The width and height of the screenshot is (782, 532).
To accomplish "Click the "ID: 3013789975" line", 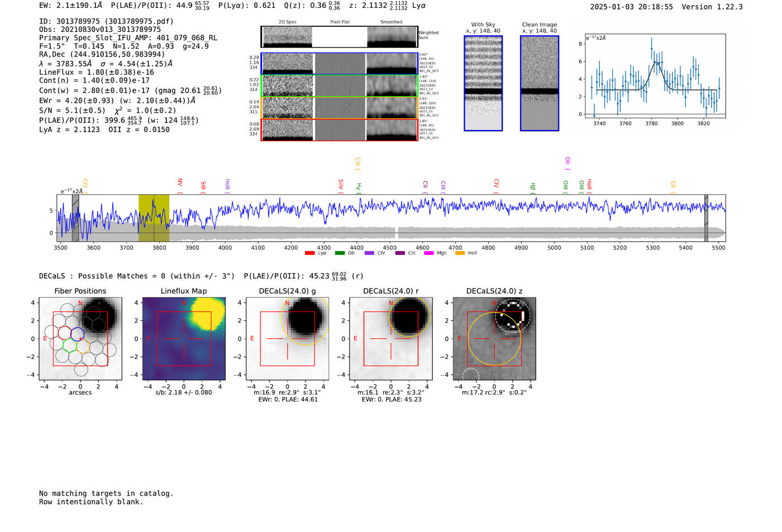I will (106, 21).
